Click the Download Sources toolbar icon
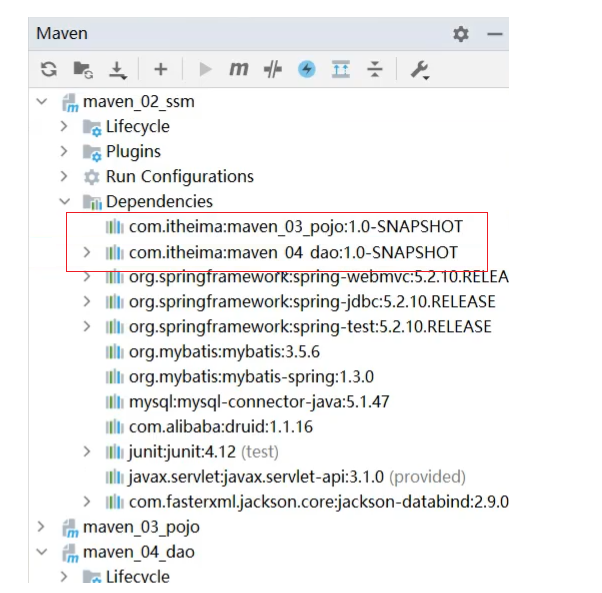This screenshot has width=602, height=593. pos(117,69)
